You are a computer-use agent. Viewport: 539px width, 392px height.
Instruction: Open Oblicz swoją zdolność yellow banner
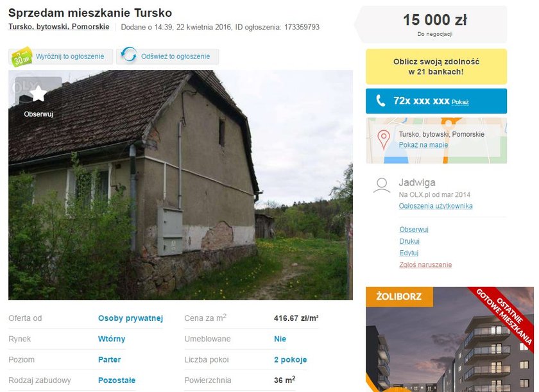pos(436,67)
